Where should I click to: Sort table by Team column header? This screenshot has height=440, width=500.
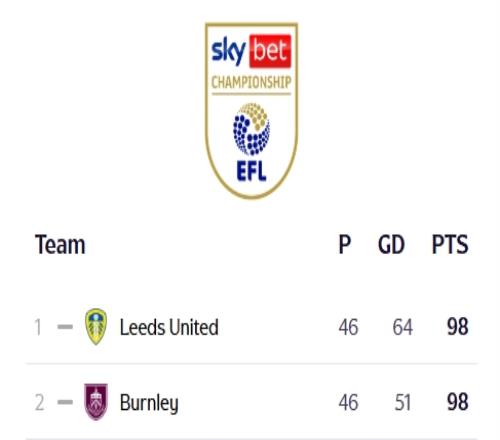pos(60,245)
